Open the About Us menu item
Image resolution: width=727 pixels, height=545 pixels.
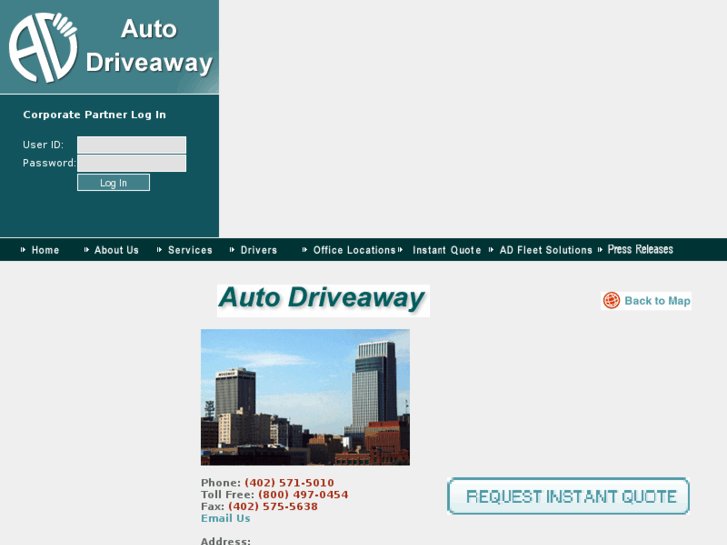pos(116,250)
